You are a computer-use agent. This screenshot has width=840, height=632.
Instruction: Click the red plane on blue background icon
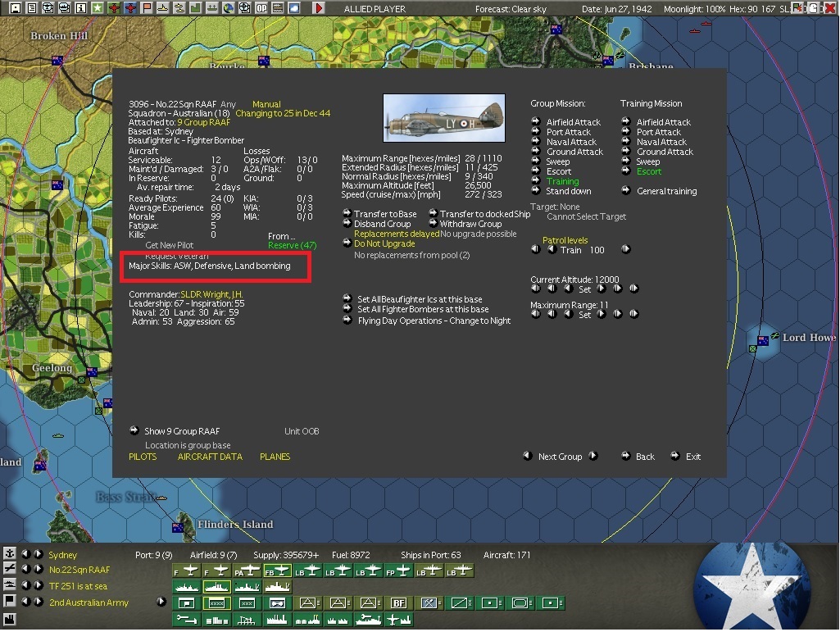[x=130, y=8]
